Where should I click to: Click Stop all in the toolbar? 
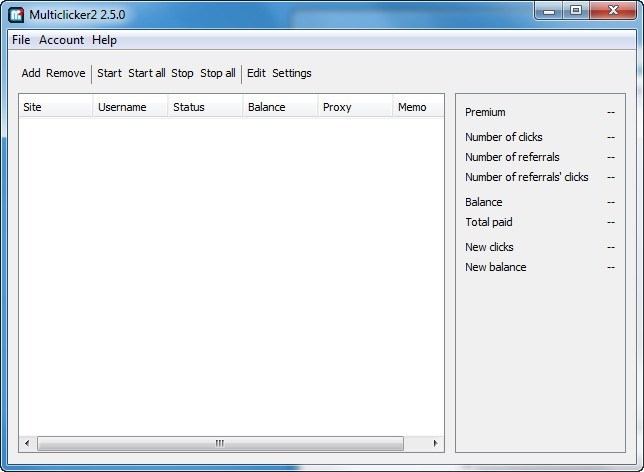click(218, 73)
